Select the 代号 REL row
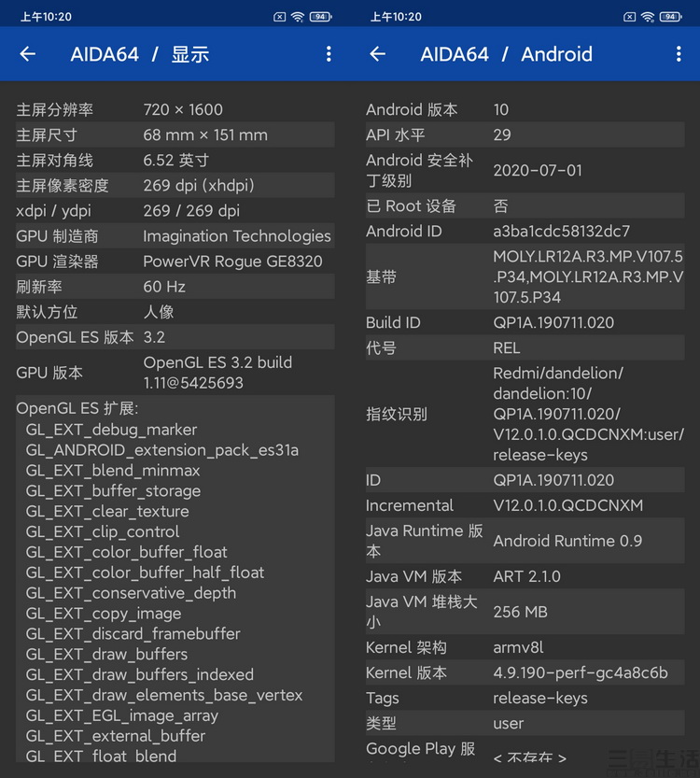This screenshot has width=700, height=778. click(x=525, y=347)
